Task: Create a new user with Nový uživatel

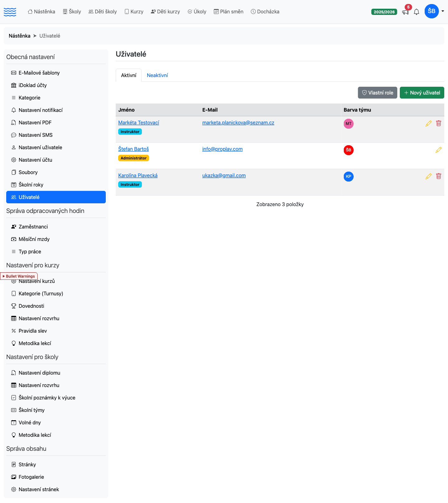Action: [422, 93]
